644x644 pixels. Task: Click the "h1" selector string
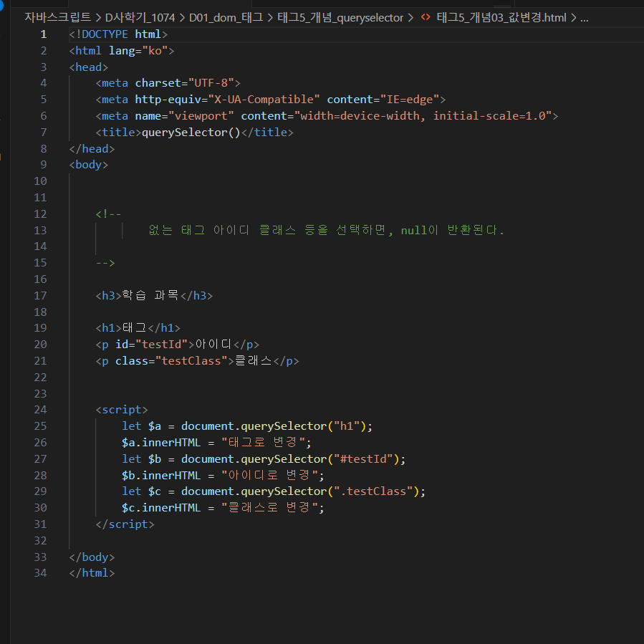(347, 426)
